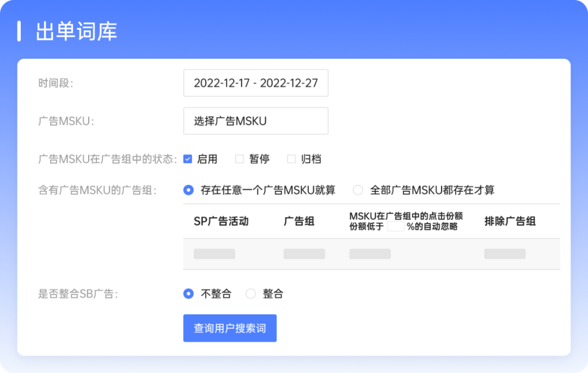This screenshot has height=373, width=588.
Task: Select radio 存在任意一个广告MSKU就算
Action: point(188,190)
